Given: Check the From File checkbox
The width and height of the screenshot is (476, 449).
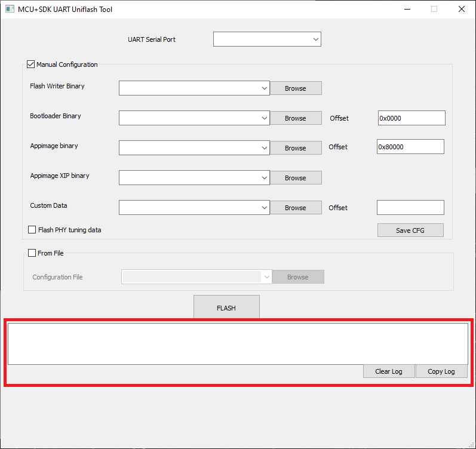Looking at the screenshot, I should [32, 253].
